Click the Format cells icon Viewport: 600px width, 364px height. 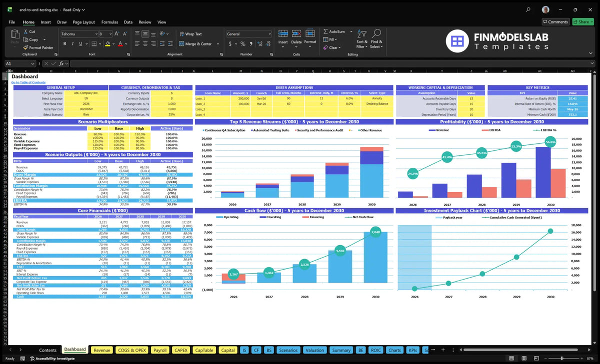click(310, 33)
